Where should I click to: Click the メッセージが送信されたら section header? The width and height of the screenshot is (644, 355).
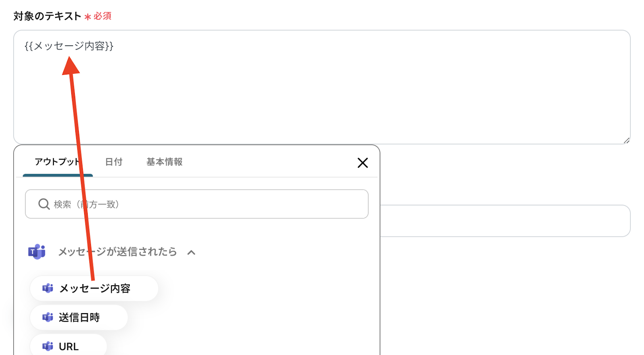pyautogui.click(x=118, y=252)
